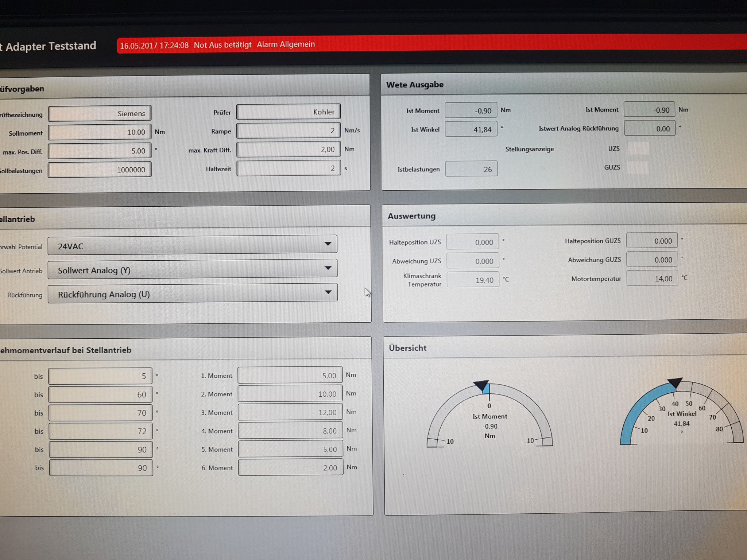This screenshot has width=747, height=560.
Task: Click the Ist Winkel value field 41,84
Action: coord(471,129)
